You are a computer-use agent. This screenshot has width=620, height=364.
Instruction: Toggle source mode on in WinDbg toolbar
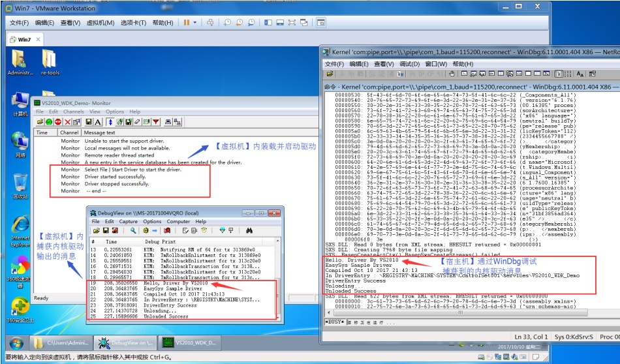click(558, 74)
